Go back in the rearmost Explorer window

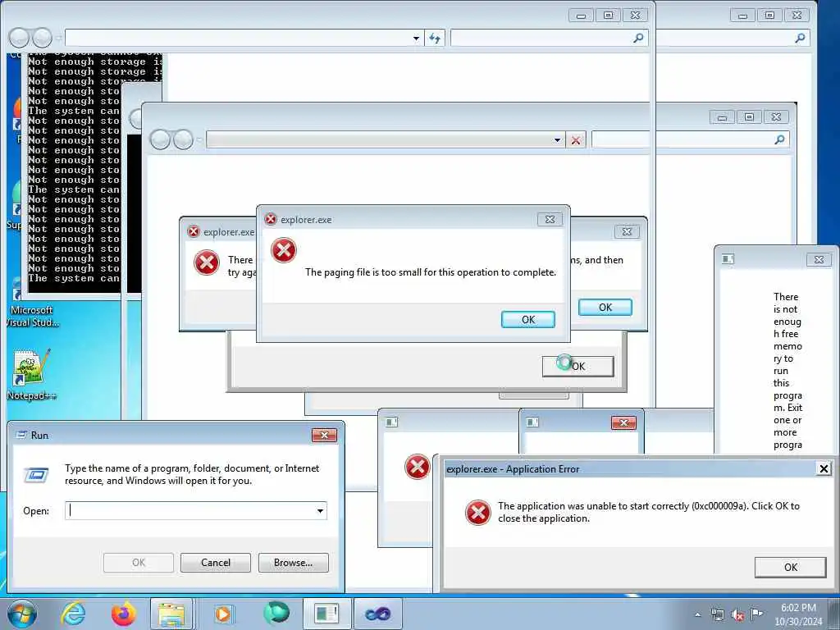click(x=20, y=38)
